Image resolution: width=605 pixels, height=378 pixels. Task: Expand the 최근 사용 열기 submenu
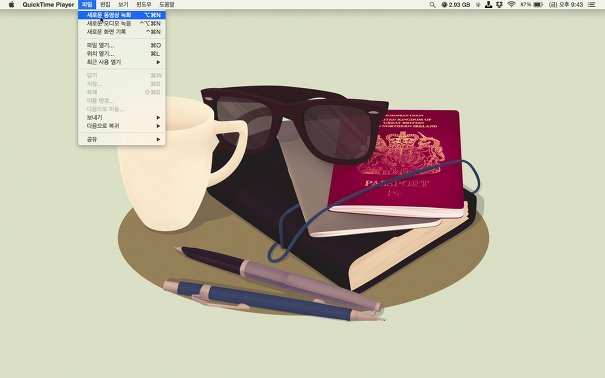pyautogui.click(x=122, y=62)
